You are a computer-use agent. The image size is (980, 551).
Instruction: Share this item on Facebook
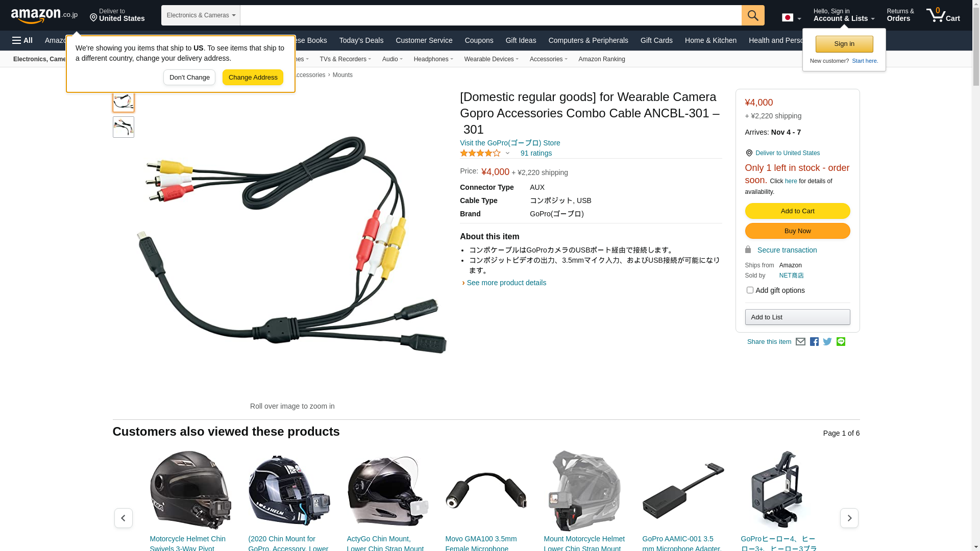[814, 342]
